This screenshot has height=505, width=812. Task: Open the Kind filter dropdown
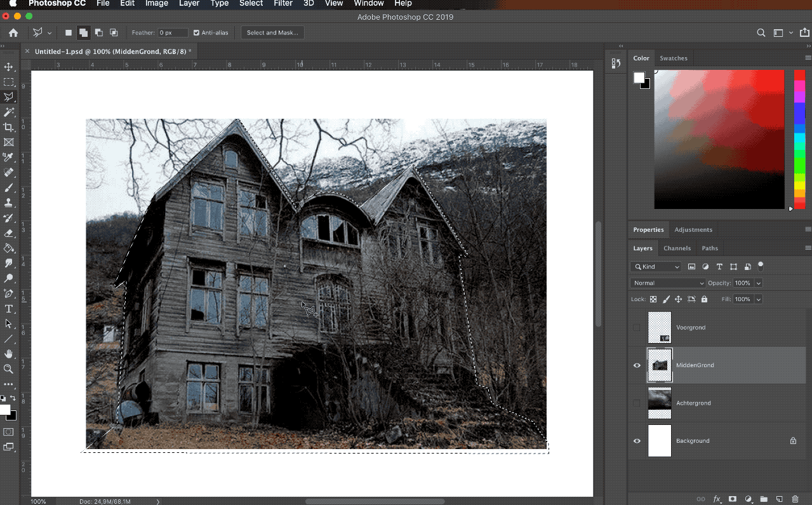coord(655,267)
